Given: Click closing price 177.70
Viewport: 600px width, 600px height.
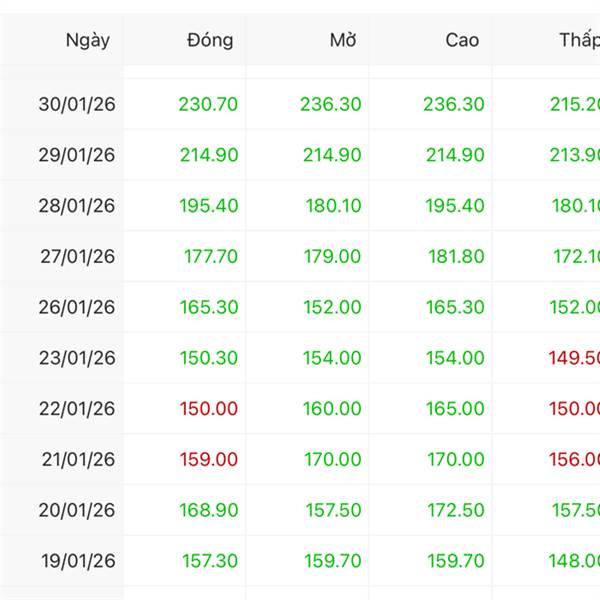Looking at the screenshot, I should click(x=210, y=257).
